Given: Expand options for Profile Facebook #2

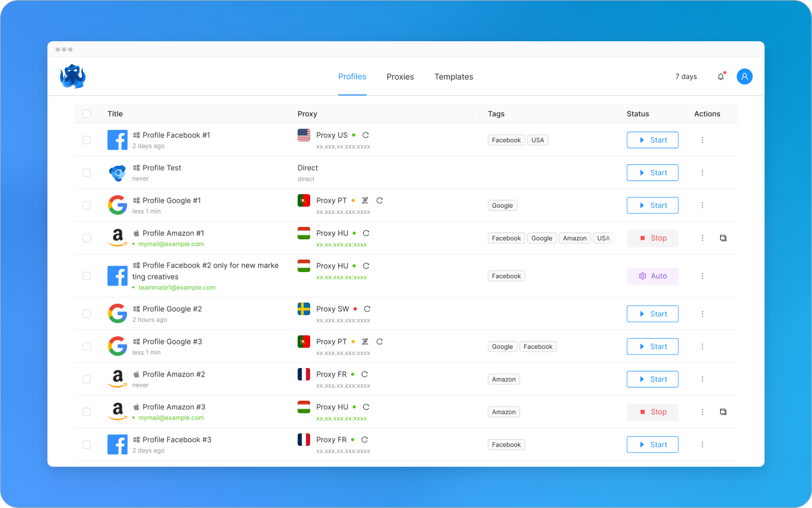Looking at the screenshot, I should tap(703, 276).
